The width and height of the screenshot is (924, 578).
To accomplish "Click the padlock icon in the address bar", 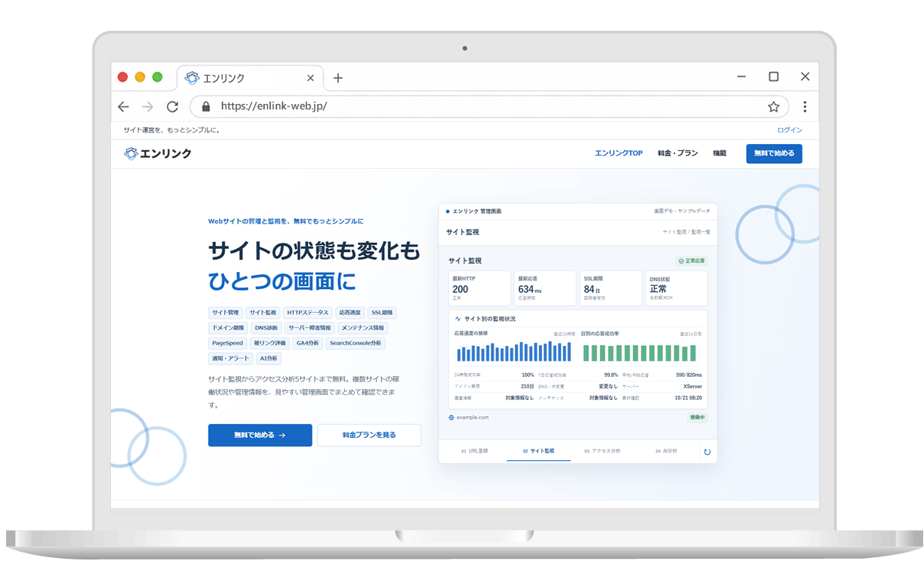I will 206,106.
